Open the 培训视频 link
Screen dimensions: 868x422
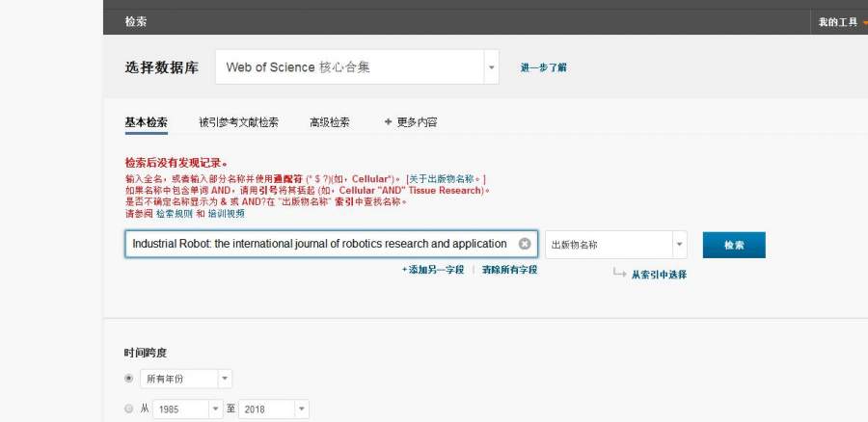pos(226,214)
